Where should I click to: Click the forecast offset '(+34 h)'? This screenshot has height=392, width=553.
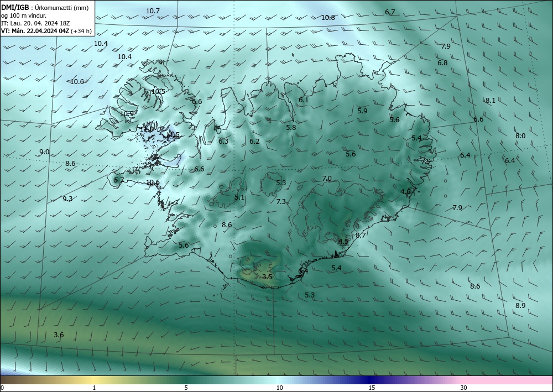tap(81, 31)
